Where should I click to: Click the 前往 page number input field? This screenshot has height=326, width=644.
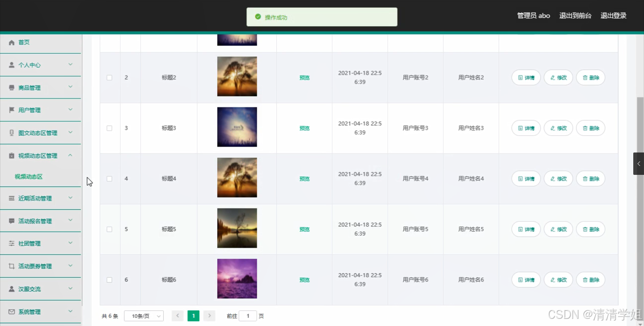pos(248,315)
